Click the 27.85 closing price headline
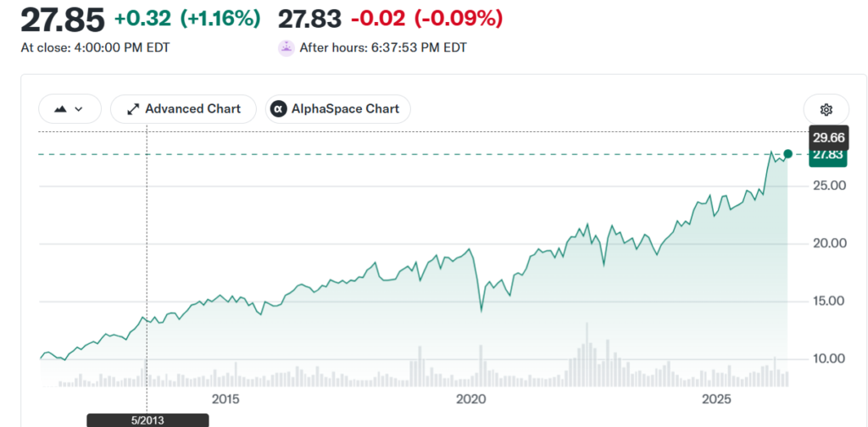 point(63,20)
